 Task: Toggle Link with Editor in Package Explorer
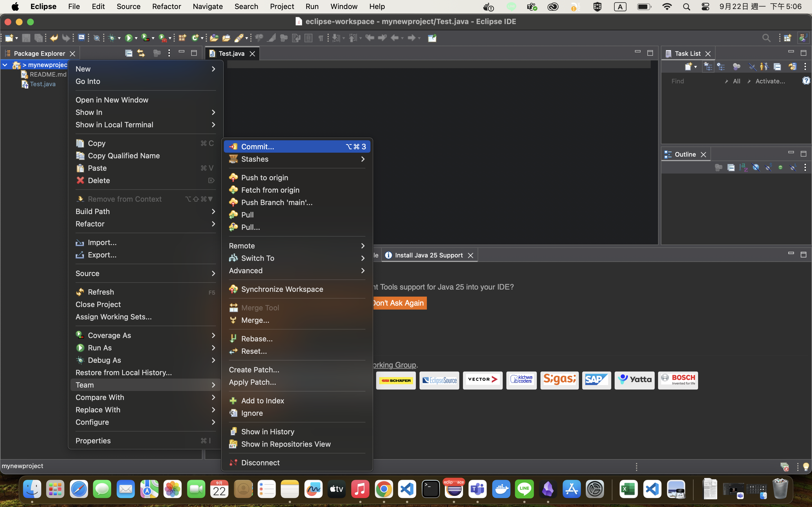141,53
